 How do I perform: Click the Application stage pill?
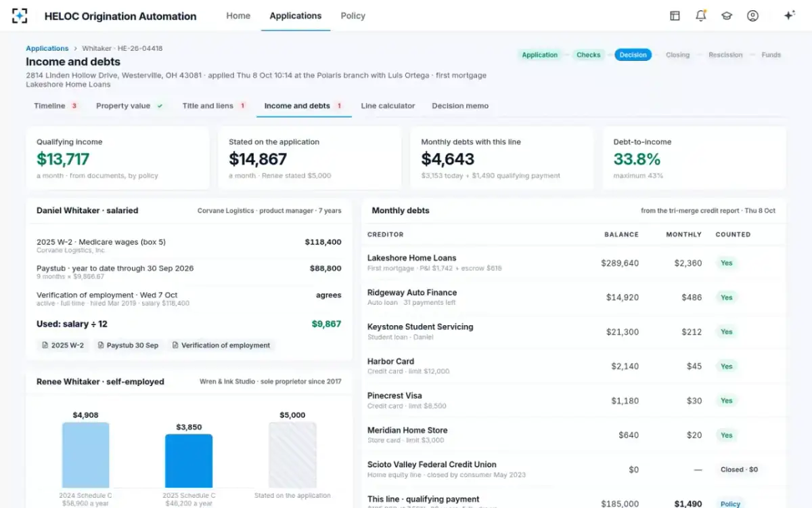point(540,55)
